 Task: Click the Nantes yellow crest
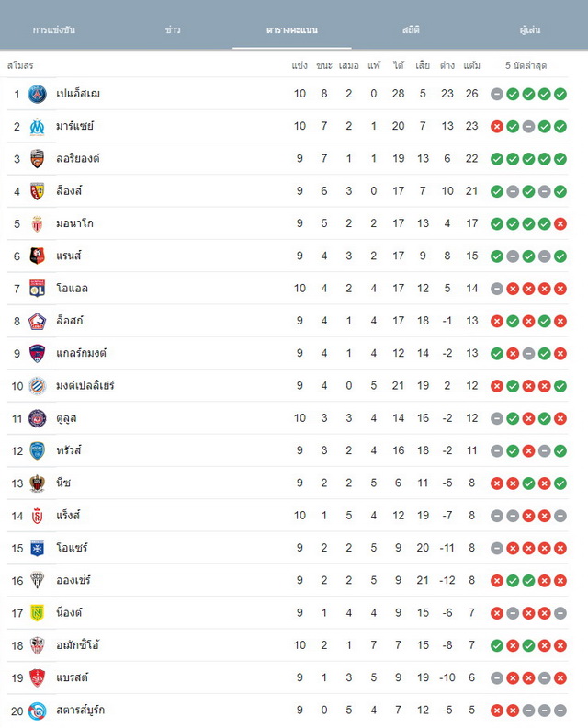pyautogui.click(x=37, y=613)
